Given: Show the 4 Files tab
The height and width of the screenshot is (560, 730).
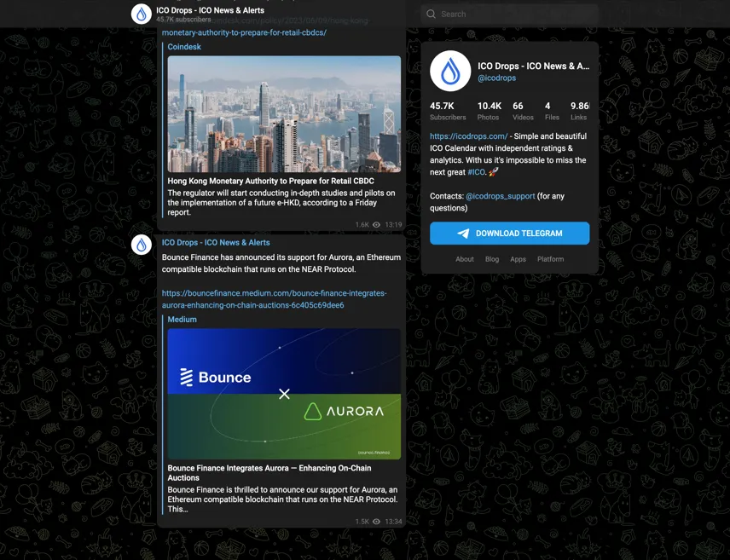Looking at the screenshot, I should click(x=552, y=112).
